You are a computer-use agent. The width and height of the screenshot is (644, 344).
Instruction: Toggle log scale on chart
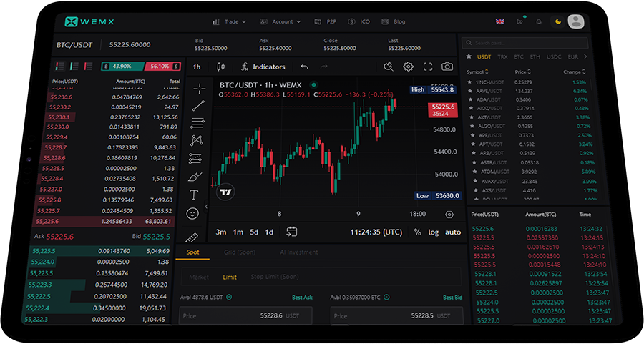point(434,232)
